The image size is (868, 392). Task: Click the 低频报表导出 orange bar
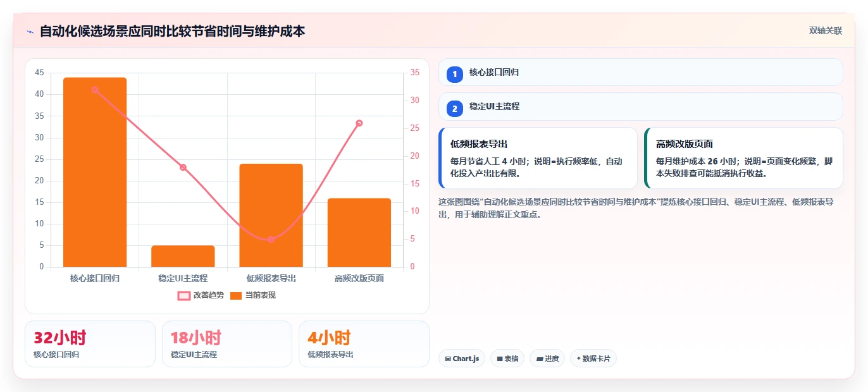pyautogui.click(x=271, y=215)
